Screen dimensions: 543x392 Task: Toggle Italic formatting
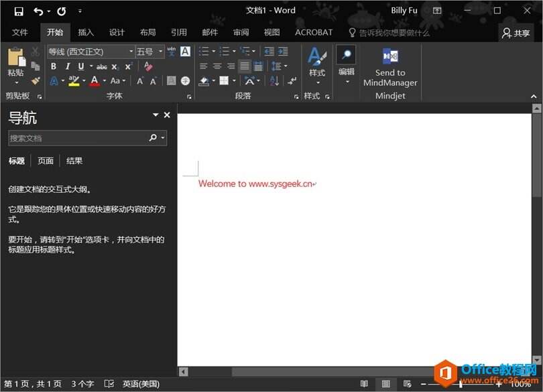click(x=68, y=66)
